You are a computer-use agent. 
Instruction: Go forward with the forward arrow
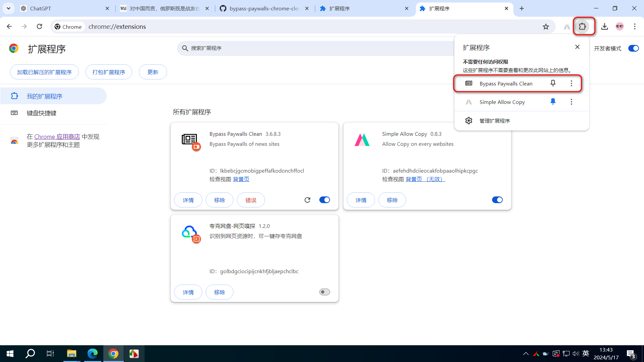pyautogui.click(x=24, y=26)
